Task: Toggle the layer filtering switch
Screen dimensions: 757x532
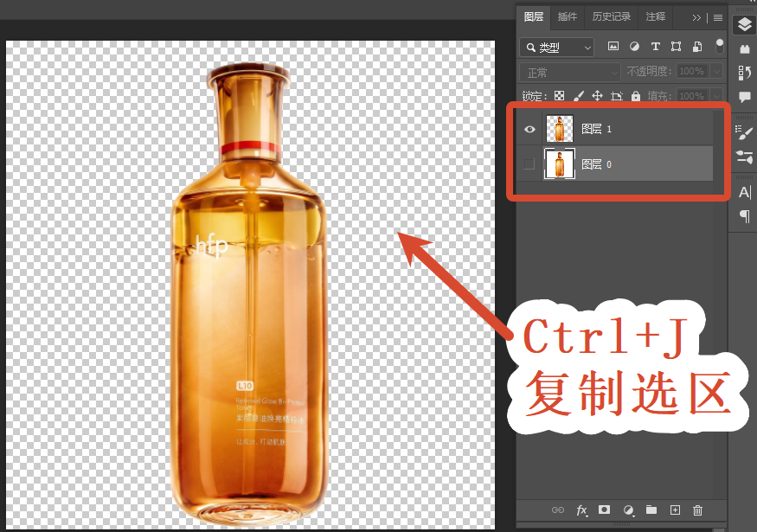Action: pos(719,47)
